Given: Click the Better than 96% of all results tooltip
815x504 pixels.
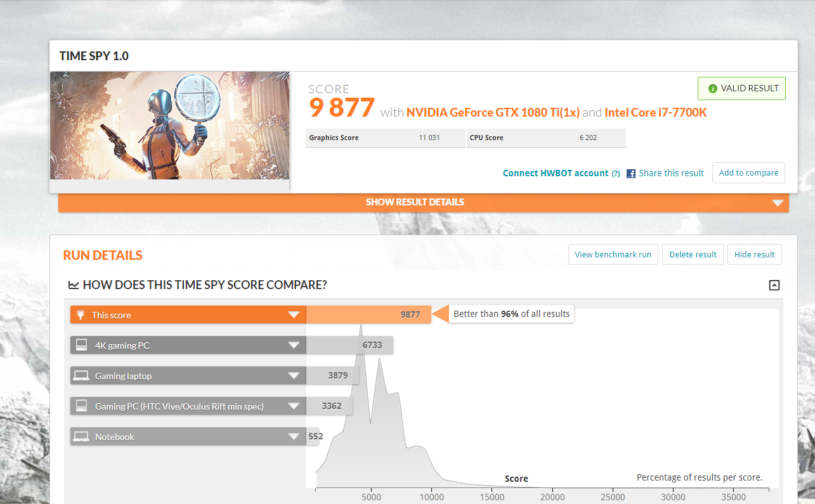Looking at the screenshot, I should [x=511, y=314].
